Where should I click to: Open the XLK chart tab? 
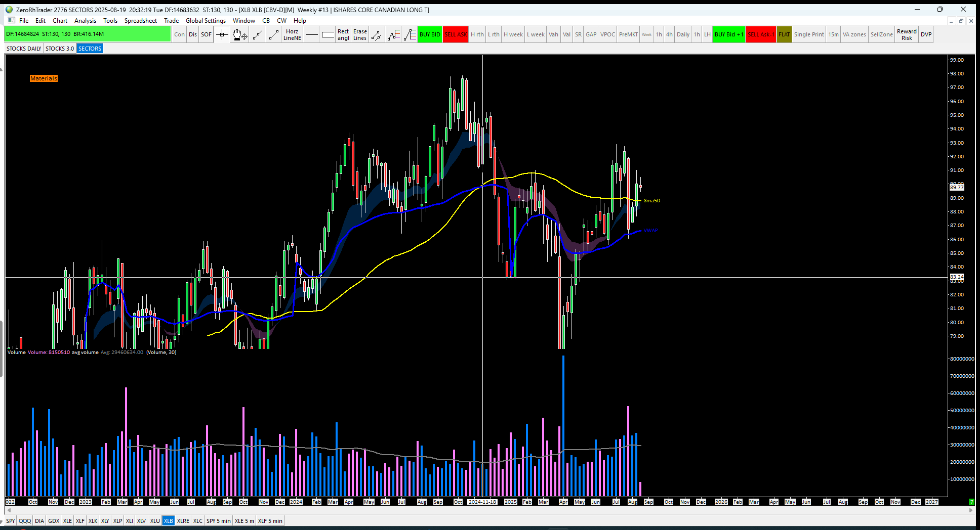tap(93, 521)
